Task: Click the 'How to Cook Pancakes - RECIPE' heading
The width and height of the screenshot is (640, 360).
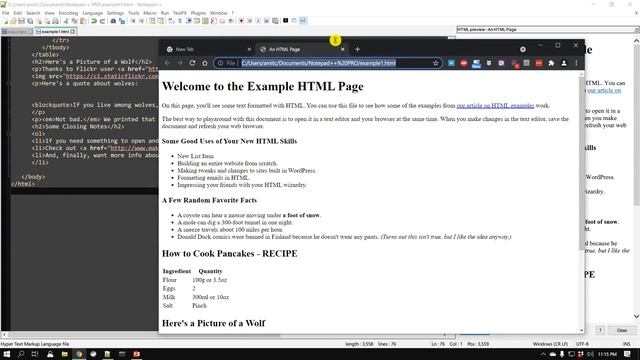Action: tap(229, 253)
